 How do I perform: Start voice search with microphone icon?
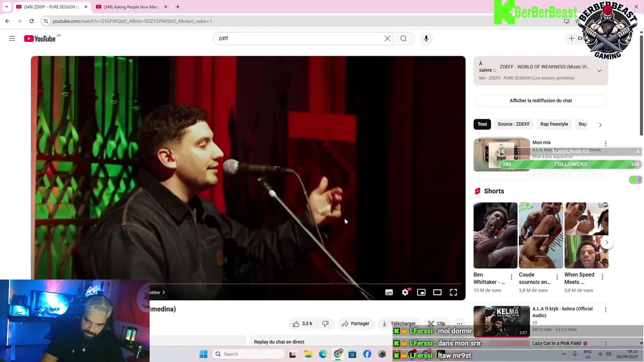426,38
